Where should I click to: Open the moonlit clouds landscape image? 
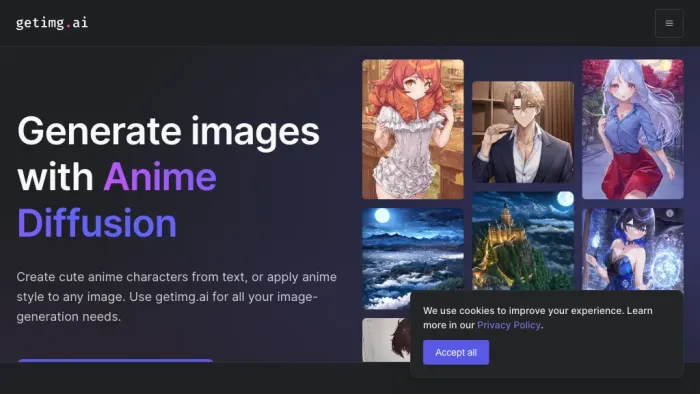(413, 258)
